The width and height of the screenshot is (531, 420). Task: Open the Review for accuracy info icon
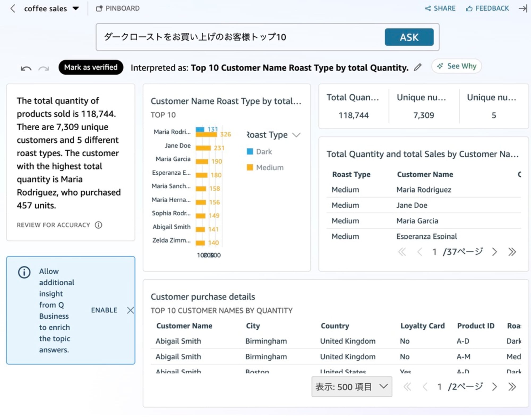coord(99,225)
